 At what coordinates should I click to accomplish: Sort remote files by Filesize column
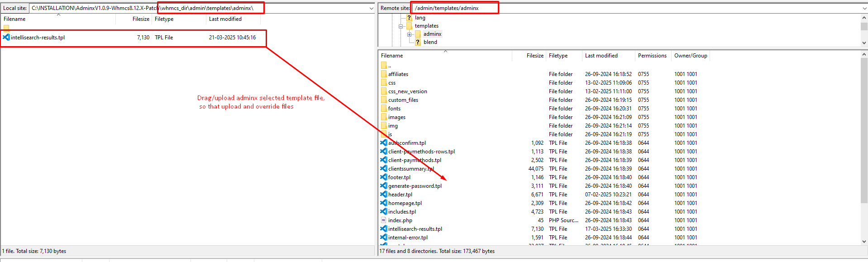534,56
